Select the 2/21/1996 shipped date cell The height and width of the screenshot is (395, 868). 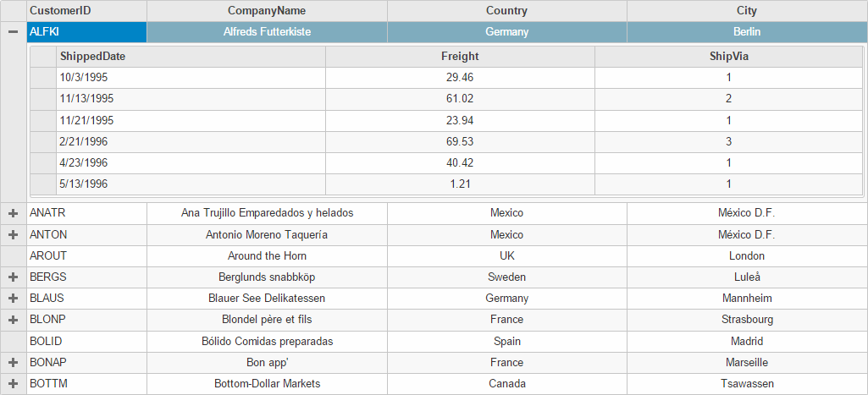coord(191,141)
